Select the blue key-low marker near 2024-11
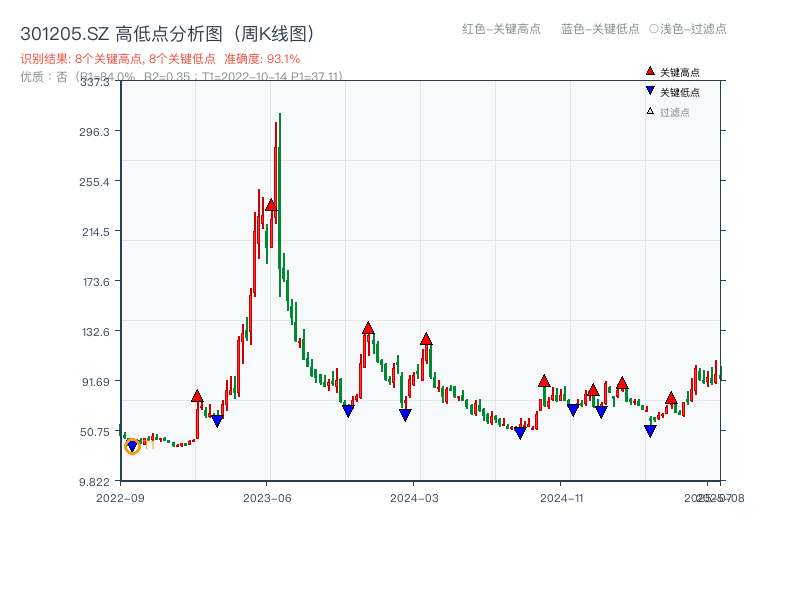Viewport: 800px width, 600px height. click(572, 407)
